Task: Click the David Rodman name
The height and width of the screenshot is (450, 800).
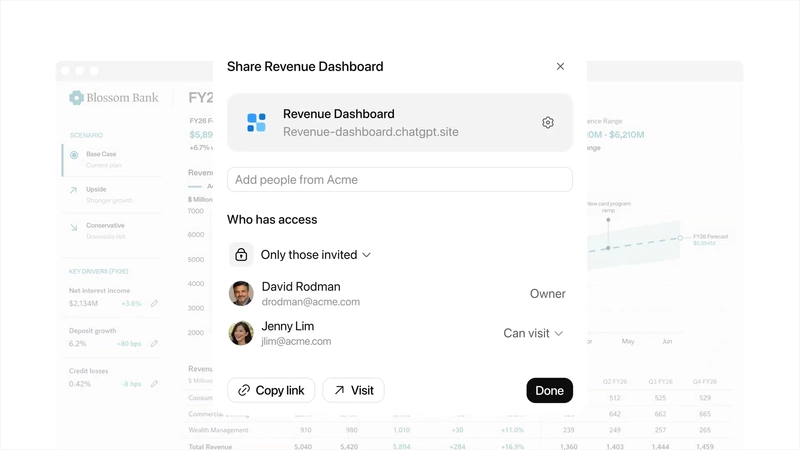Action: 301,287
